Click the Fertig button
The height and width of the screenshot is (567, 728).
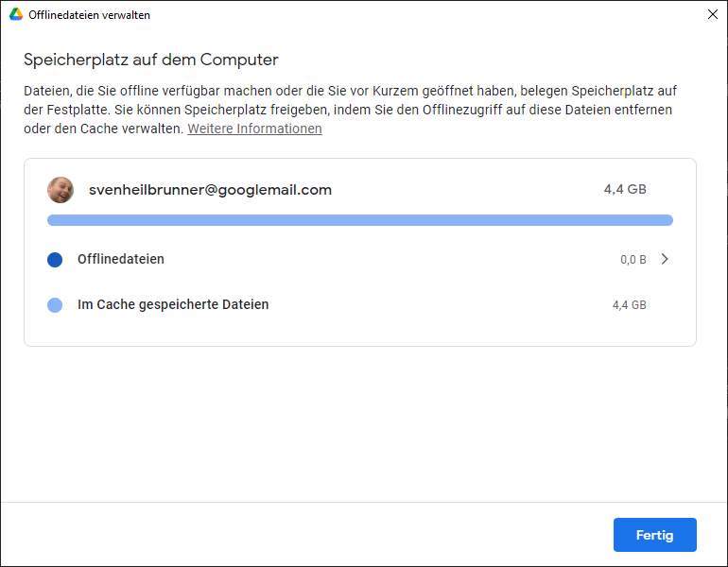[x=654, y=535]
